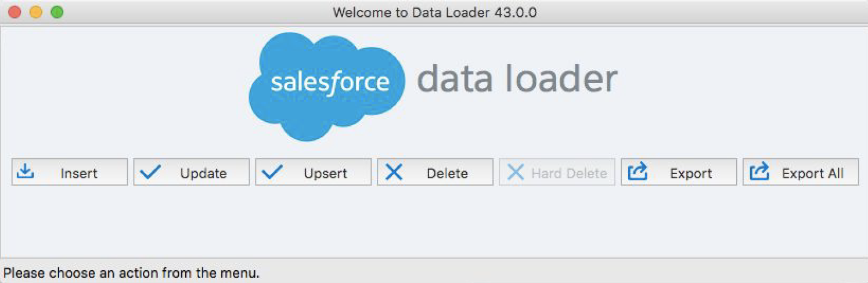Launch the Export wizard
Screen dimensions: 868x283
coord(679,172)
